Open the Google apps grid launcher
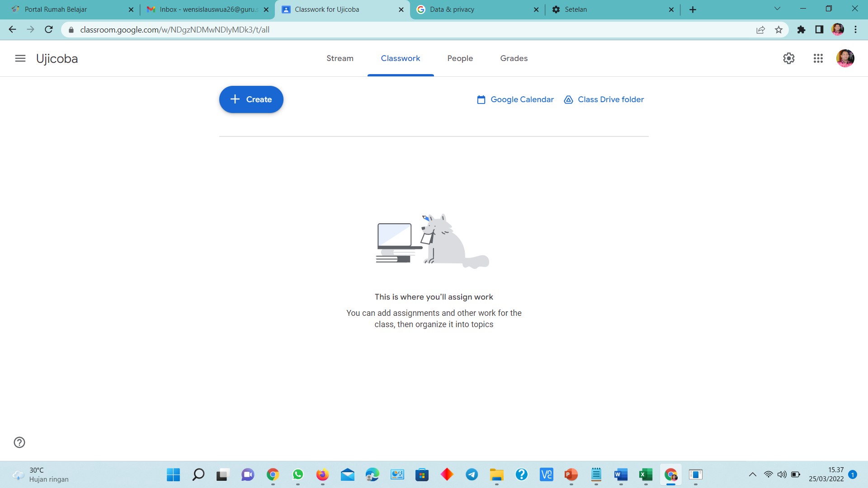Image resolution: width=868 pixels, height=488 pixels. (x=818, y=58)
